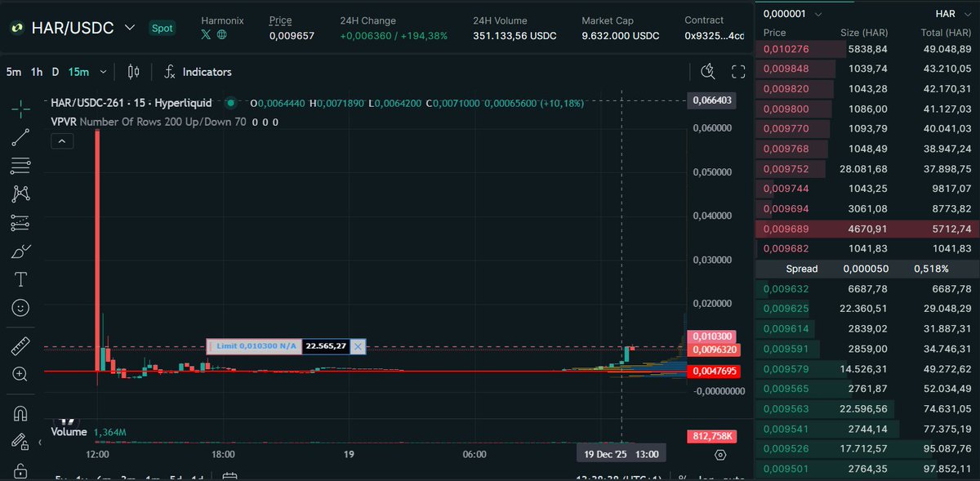Screen dimensions: 980x481
Task: Select the brush drawing tool
Action: tap(21, 251)
